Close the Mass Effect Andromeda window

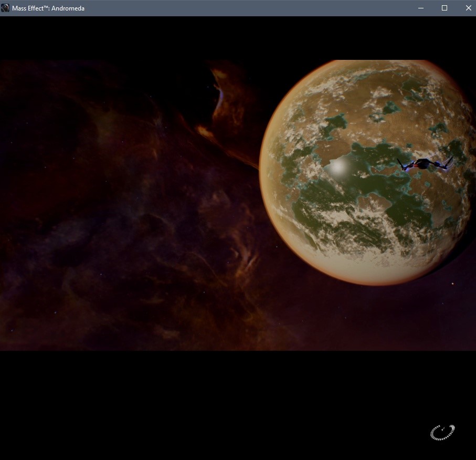click(x=468, y=8)
